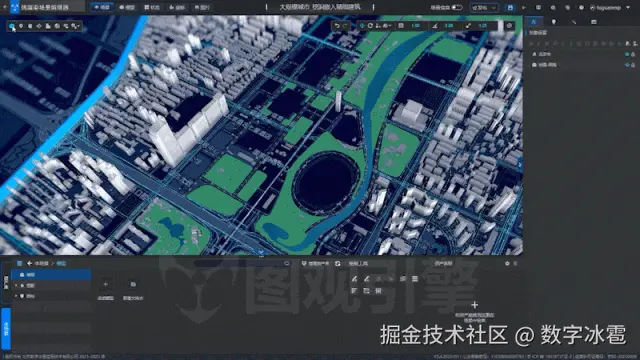Toggle visibility eye of first object row
Viewport: 640px width, 360px height.
coord(627,54)
